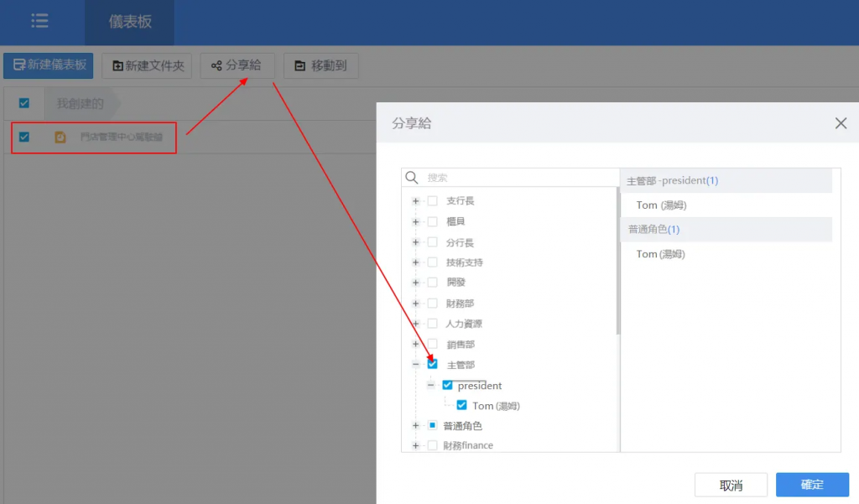Close the 分享給 dialog
The height and width of the screenshot is (504, 859).
[841, 123]
